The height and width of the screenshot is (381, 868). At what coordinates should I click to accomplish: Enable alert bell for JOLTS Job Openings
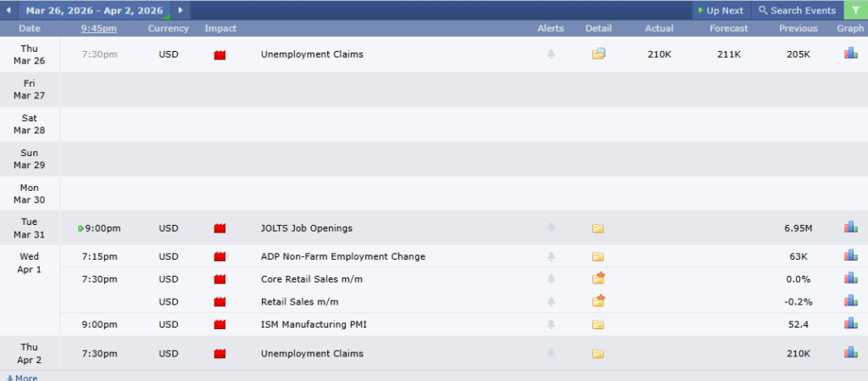click(x=551, y=228)
